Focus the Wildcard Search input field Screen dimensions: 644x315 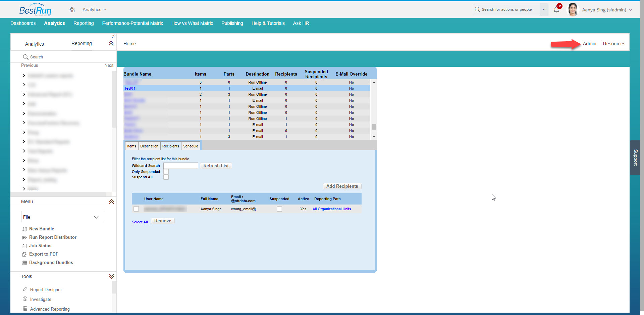(x=181, y=166)
